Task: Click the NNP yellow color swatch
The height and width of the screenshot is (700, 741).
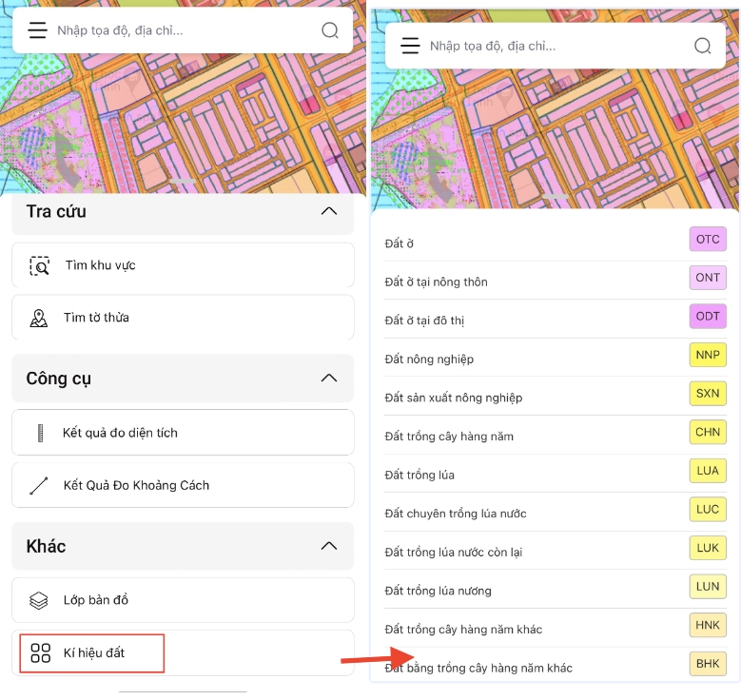Action: tap(708, 356)
